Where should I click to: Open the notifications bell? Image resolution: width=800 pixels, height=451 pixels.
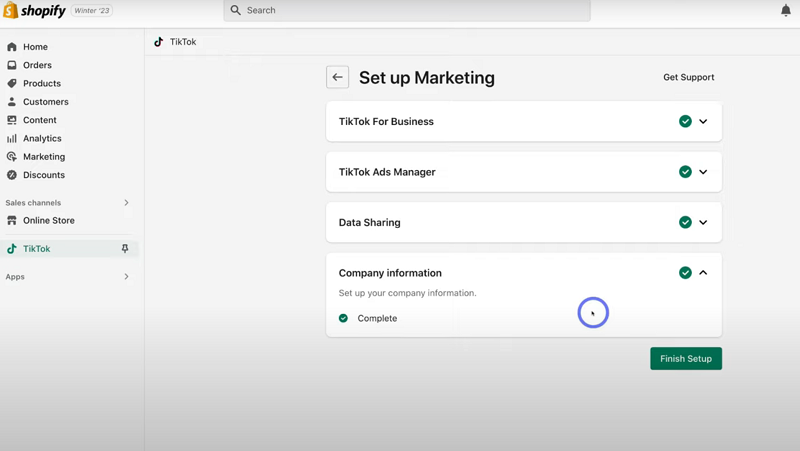point(786,10)
